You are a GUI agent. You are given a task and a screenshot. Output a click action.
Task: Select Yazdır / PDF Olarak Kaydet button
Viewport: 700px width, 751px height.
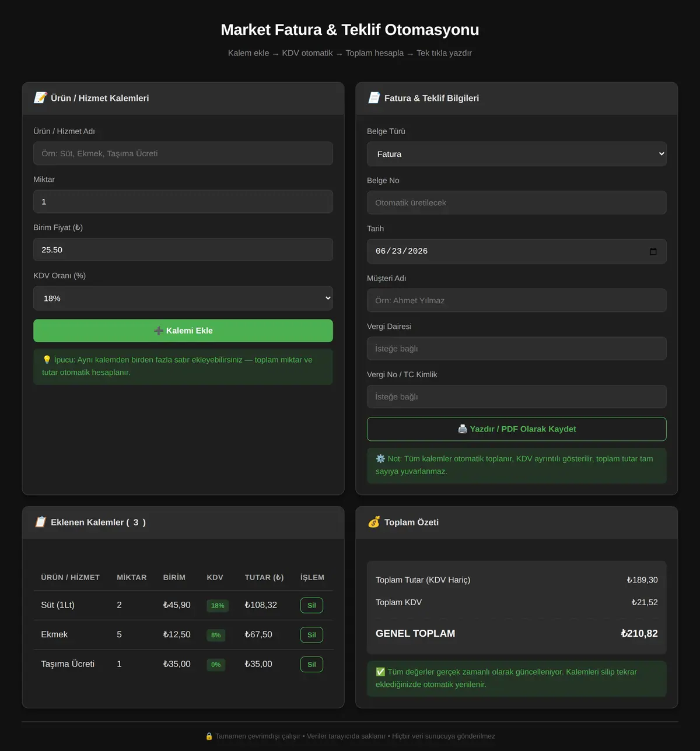(517, 429)
